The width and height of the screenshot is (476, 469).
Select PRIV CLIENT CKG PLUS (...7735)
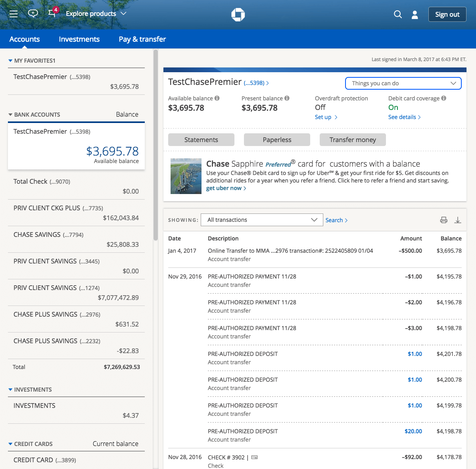[x=76, y=213]
